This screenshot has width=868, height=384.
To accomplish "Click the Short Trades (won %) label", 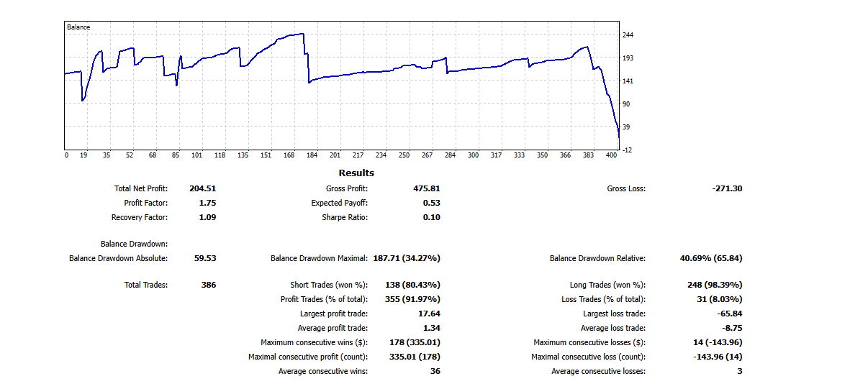I will point(329,285).
